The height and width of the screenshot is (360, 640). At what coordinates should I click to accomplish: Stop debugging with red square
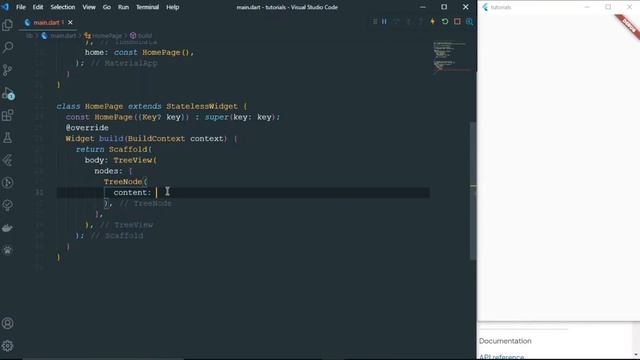tap(457, 22)
